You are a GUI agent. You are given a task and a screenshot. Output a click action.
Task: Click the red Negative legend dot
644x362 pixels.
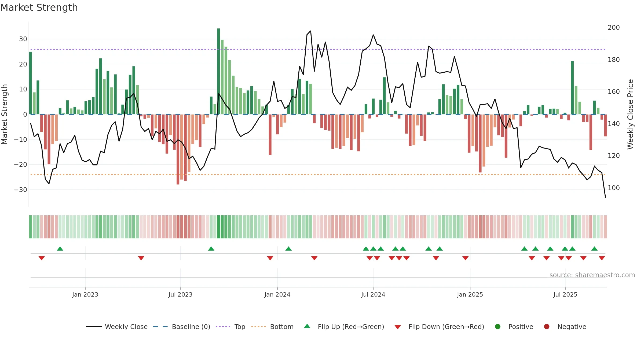(547, 327)
